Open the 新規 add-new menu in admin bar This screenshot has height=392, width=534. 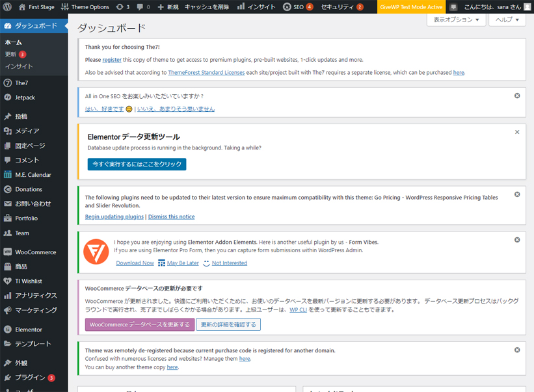168,7
